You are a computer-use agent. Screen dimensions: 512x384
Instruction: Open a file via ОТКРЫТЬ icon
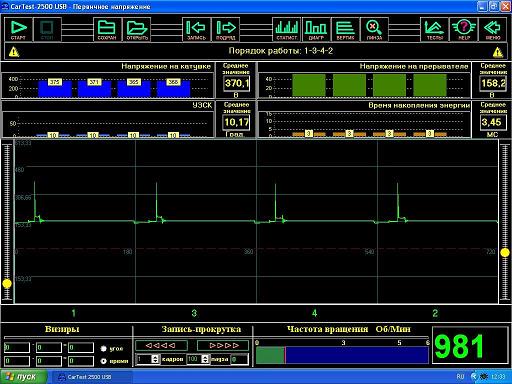coord(137,29)
